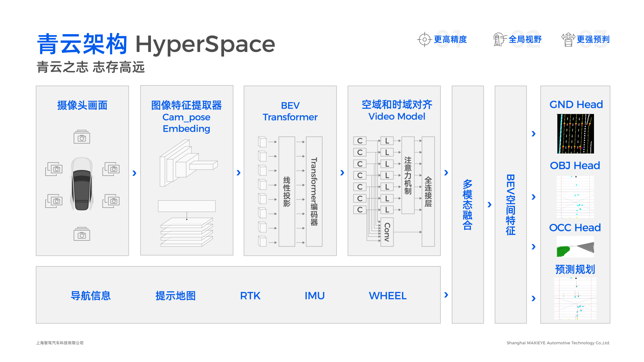
Task: Click the topmost L box
Action: point(387,141)
